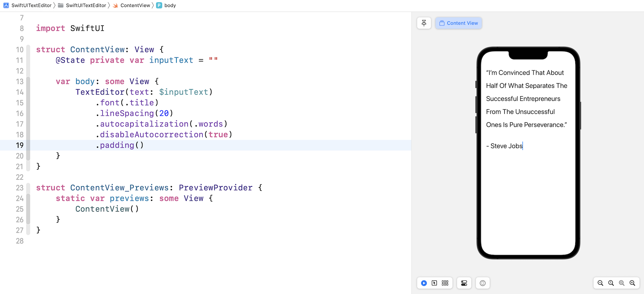The image size is (644, 294).
Task: Select the Content View preview tab
Action: point(459,23)
